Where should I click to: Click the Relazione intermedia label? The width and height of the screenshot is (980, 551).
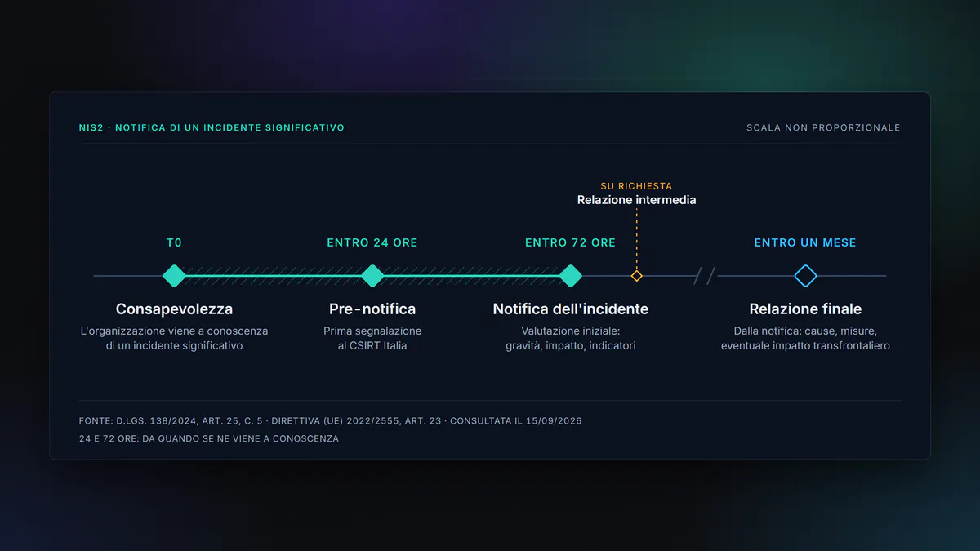637,200
